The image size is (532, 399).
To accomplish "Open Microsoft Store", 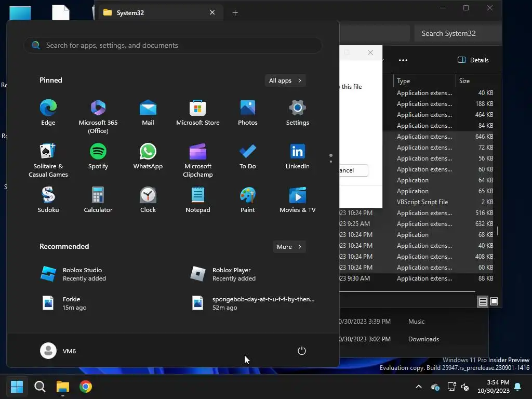I will pyautogui.click(x=198, y=113).
